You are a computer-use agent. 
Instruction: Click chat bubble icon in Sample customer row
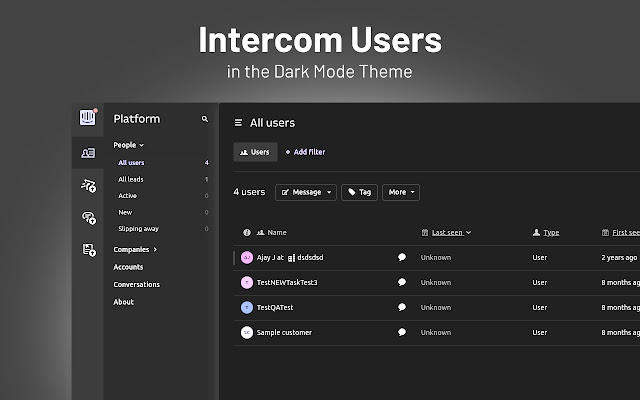coord(402,332)
